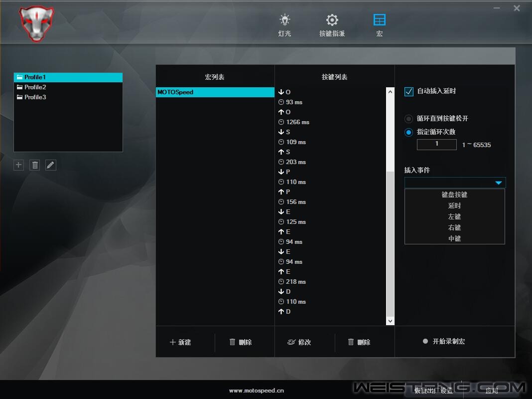Select the key-down P entry
Image resolution: width=532 pixels, height=399 pixels.
[x=284, y=172]
